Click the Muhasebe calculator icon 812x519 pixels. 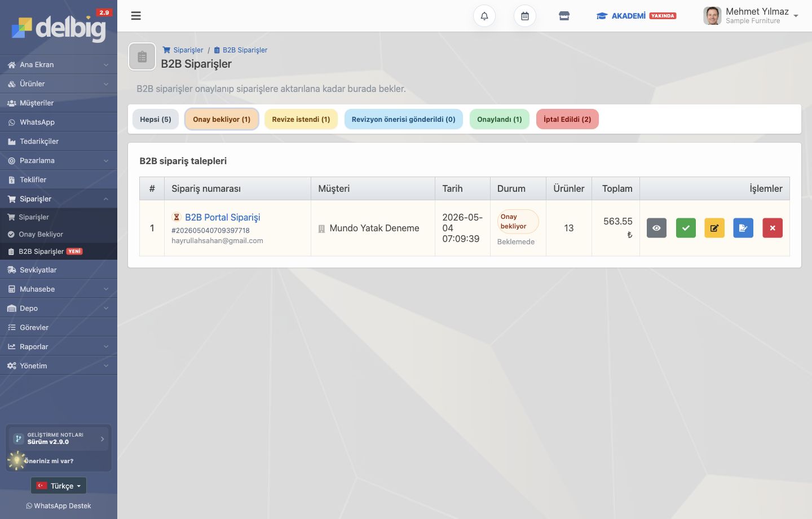pyautogui.click(x=11, y=289)
